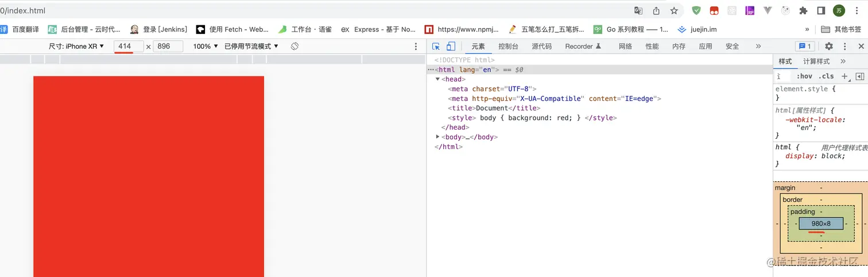Open the green user profile avatar

pyautogui.click(x=839, y=10)
